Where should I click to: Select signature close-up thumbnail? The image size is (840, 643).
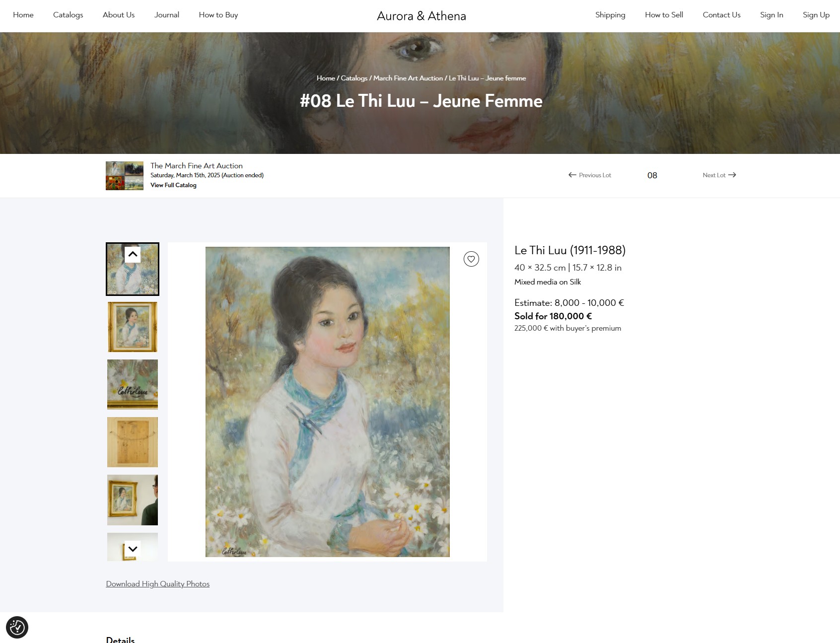click(133, 384)
